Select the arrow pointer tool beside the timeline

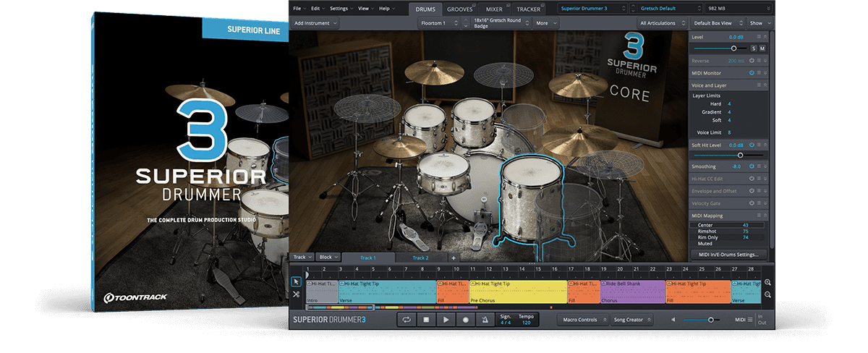[x=296, y=281]
